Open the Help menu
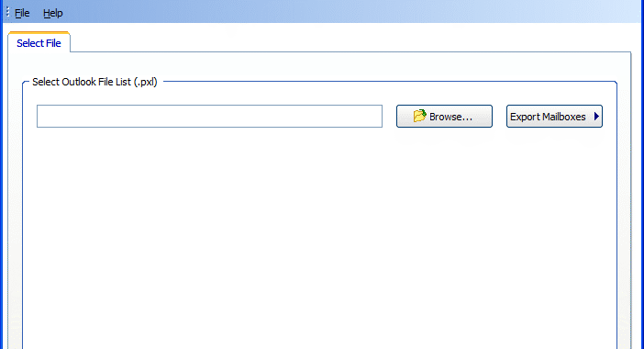Screen dimensions: 644x349 53,13
